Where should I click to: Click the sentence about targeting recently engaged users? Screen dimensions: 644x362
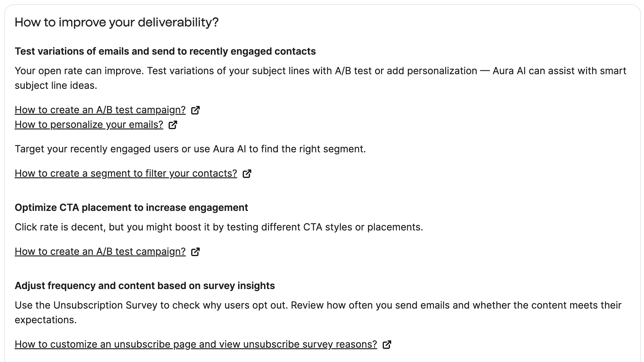click(191, 149)
